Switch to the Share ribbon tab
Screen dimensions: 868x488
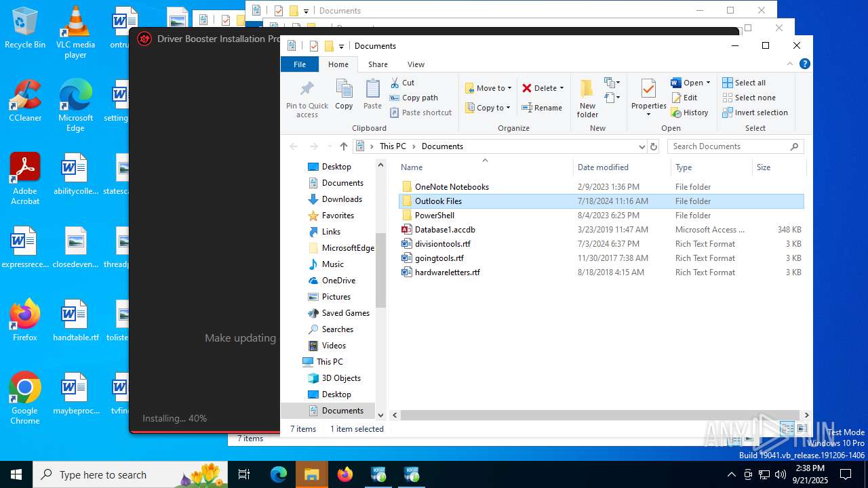(x=378, y=64)
